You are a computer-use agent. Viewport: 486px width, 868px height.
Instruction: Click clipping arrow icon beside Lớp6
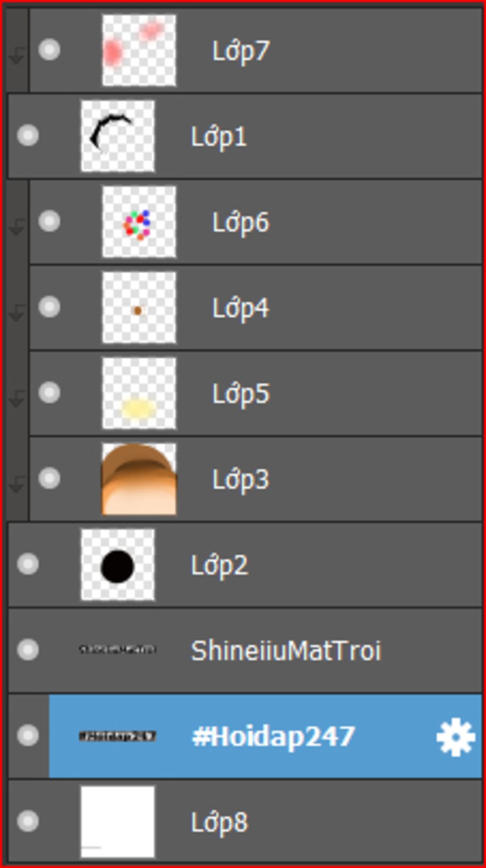tap(17, 227)
